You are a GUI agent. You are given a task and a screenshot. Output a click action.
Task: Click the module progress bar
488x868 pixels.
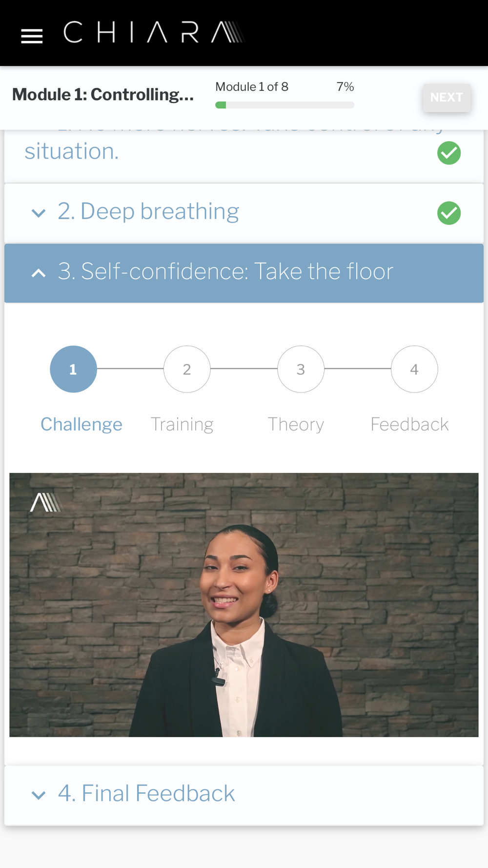click(x=285, y=105)
